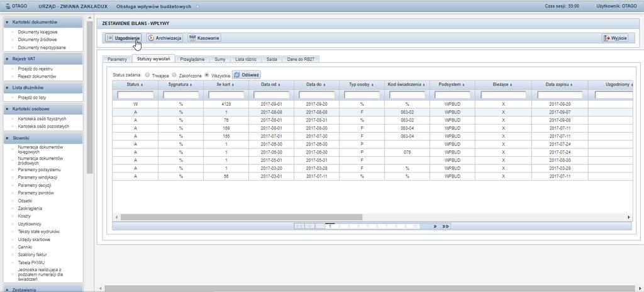Click the Kasowanie toolbar button
The image size is (644, 292).
(x=204, y=38)
